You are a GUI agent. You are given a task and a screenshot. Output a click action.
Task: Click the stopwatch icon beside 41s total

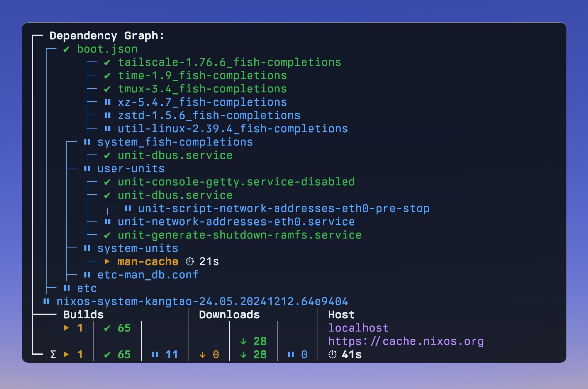[332, 354]
